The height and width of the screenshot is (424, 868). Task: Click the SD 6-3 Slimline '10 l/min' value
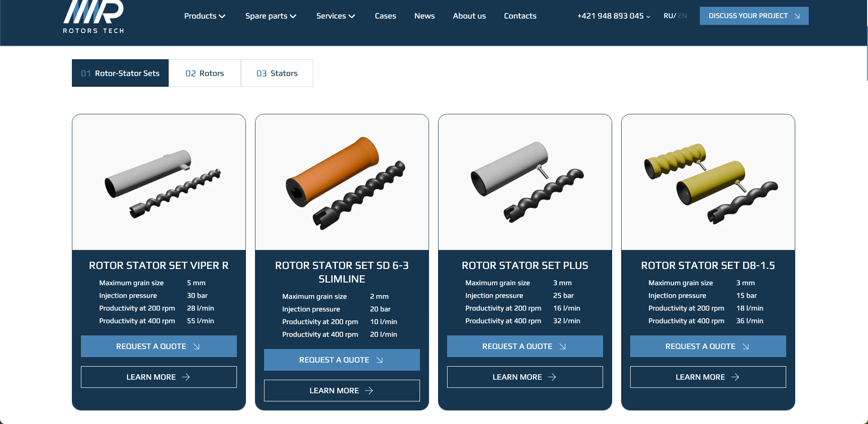(x=383, y=322)
